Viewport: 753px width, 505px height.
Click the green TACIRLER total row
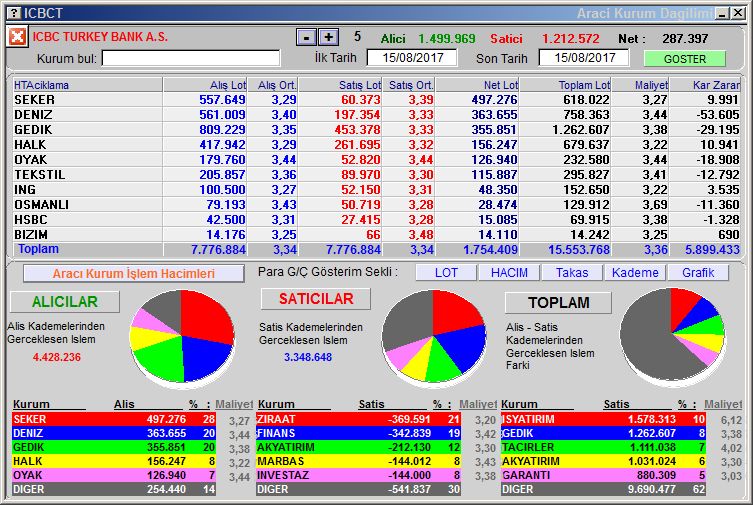click(x=603, y=447)
